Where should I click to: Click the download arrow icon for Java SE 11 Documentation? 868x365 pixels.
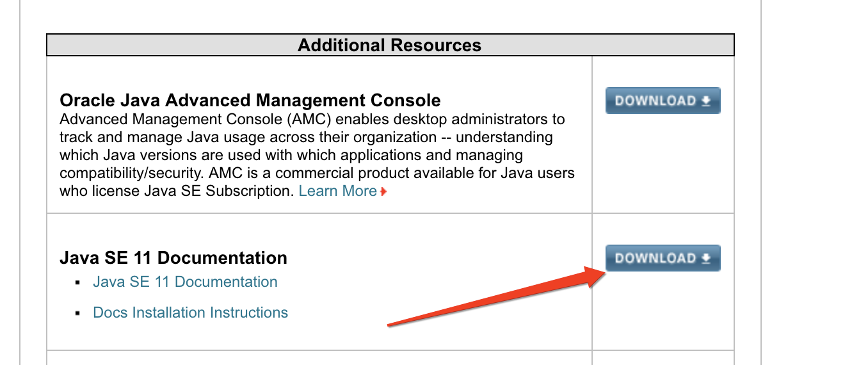click(x=706, y=259)
